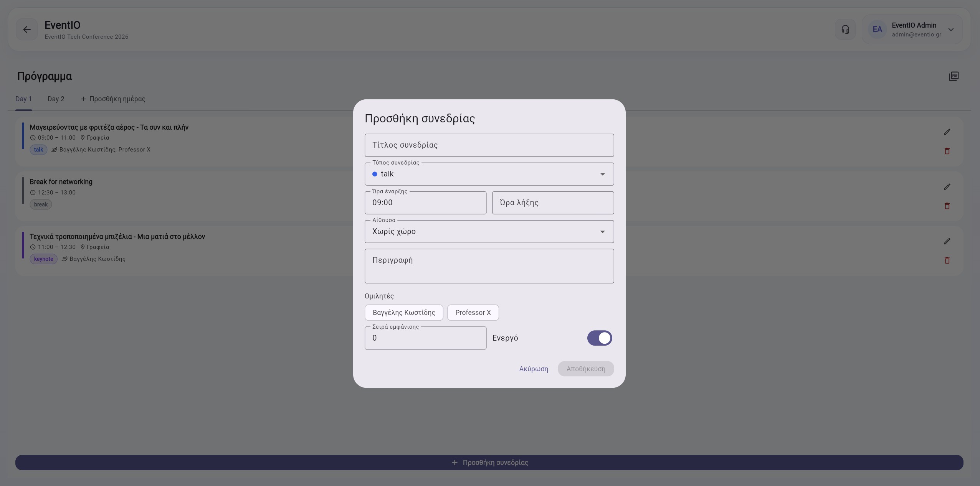Select the Break for networking title
980x486 pixels.
tap(61, 182)
